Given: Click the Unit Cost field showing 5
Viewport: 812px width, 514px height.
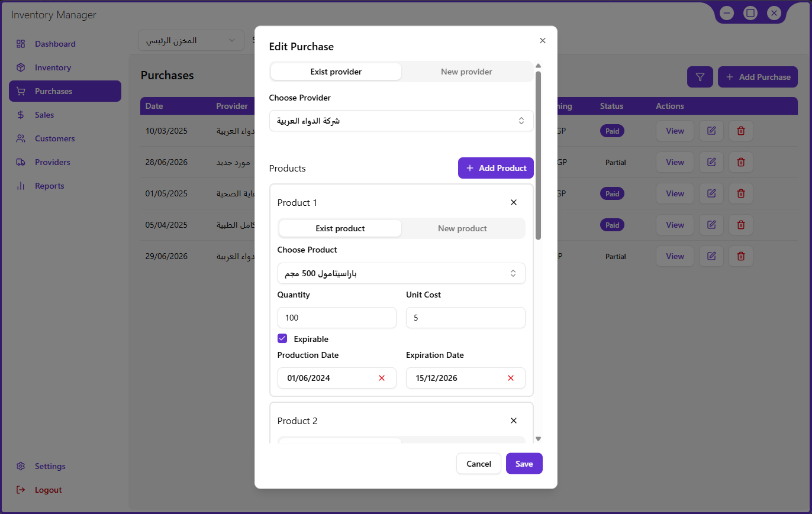Looking at the screenshot, I should [x=466, y=318].
